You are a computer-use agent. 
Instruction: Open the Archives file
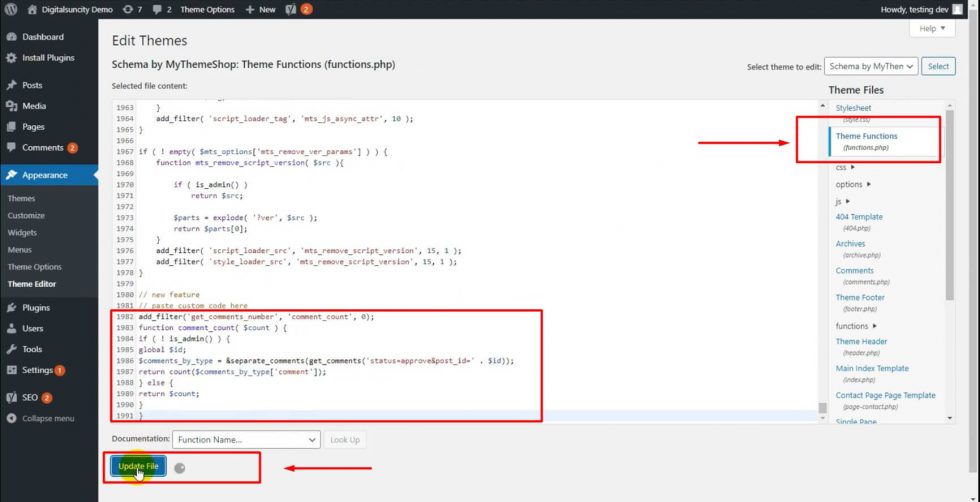tap(850, 244)
